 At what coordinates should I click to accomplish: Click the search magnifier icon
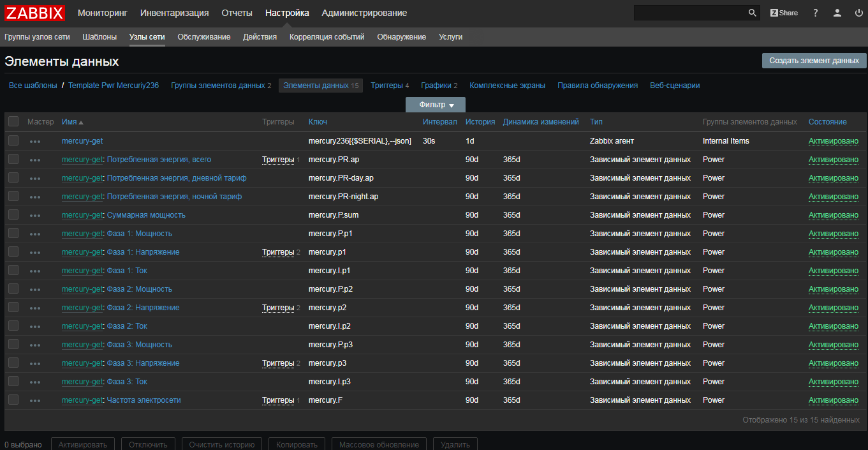753,13
